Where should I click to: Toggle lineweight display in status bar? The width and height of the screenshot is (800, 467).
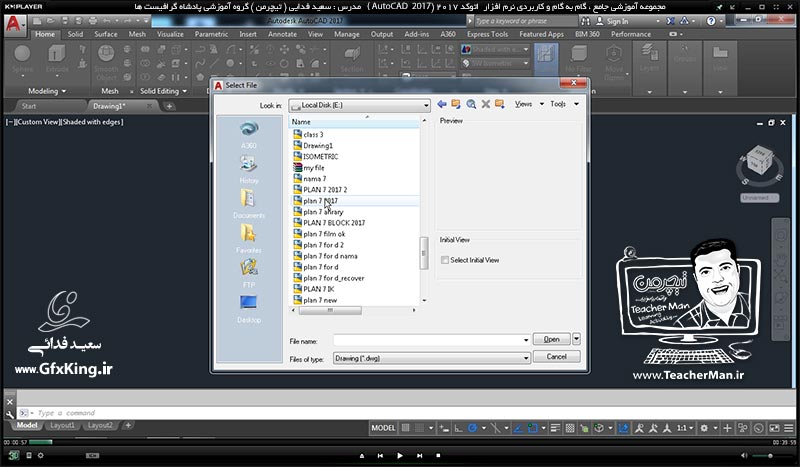(x=556, y=428)
